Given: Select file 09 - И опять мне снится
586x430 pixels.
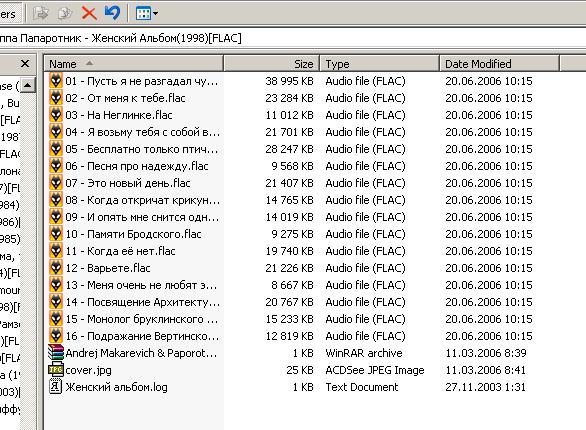Looking at the screenshot, I should coord(142,217).
